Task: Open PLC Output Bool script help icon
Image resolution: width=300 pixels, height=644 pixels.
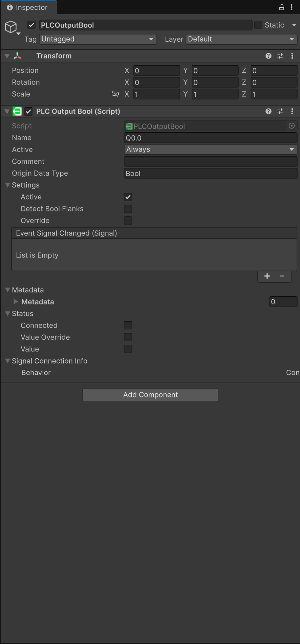Action: (269, 111)
